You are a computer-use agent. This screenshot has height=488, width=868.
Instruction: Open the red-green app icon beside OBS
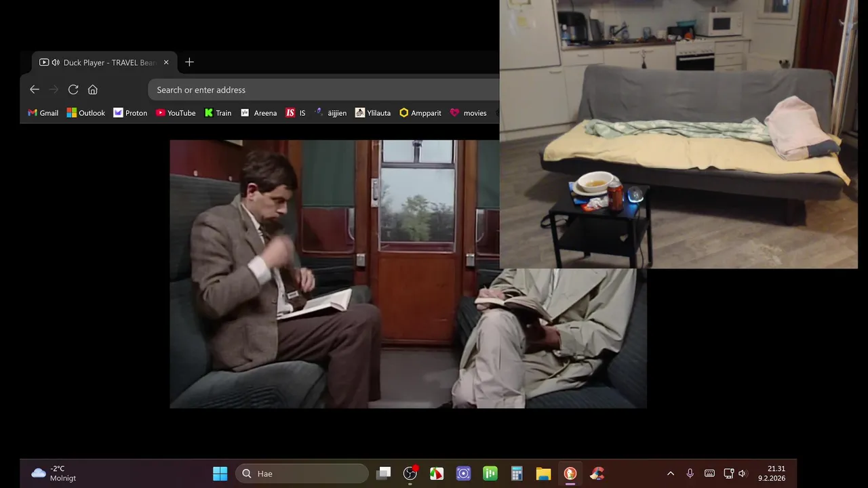pos(437,474)
